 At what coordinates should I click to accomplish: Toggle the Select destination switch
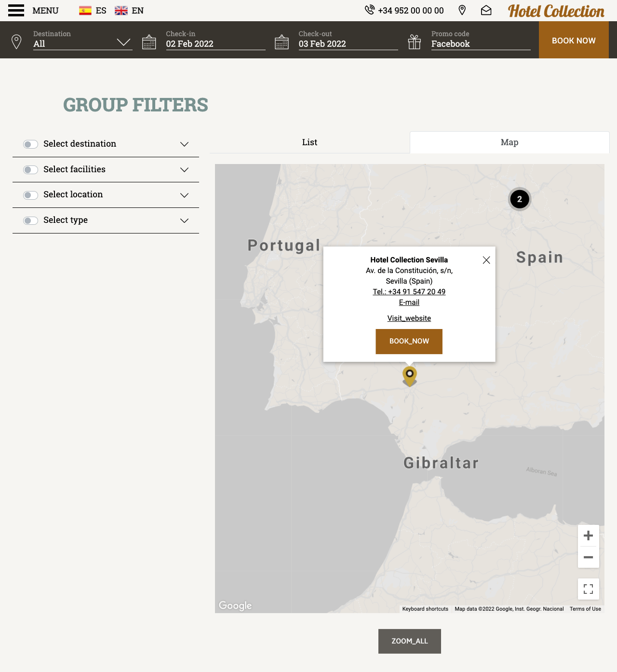30,144
